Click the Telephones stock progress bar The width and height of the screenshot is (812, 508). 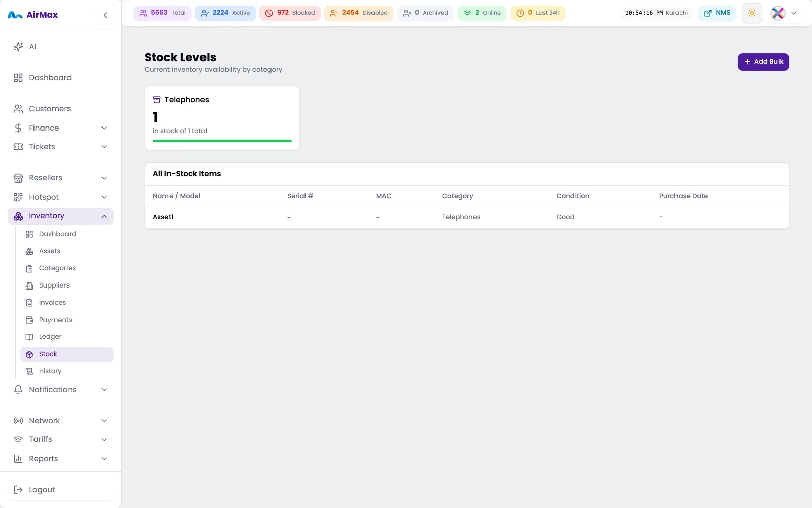(222, 141)
